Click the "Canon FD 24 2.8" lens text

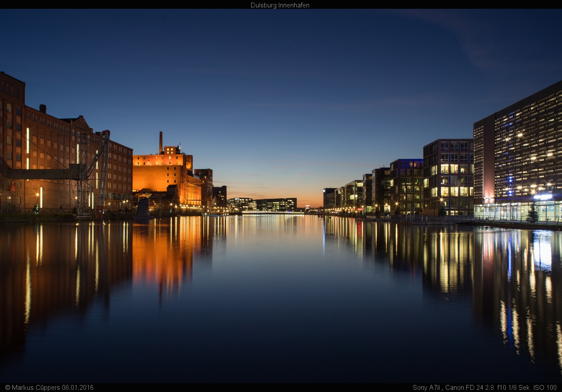pos(470,388)
